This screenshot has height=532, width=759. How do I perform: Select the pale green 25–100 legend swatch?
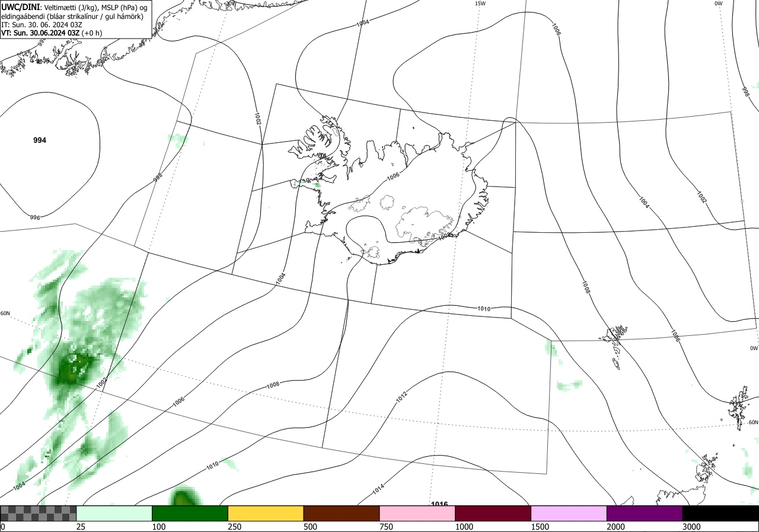(114, 513)
